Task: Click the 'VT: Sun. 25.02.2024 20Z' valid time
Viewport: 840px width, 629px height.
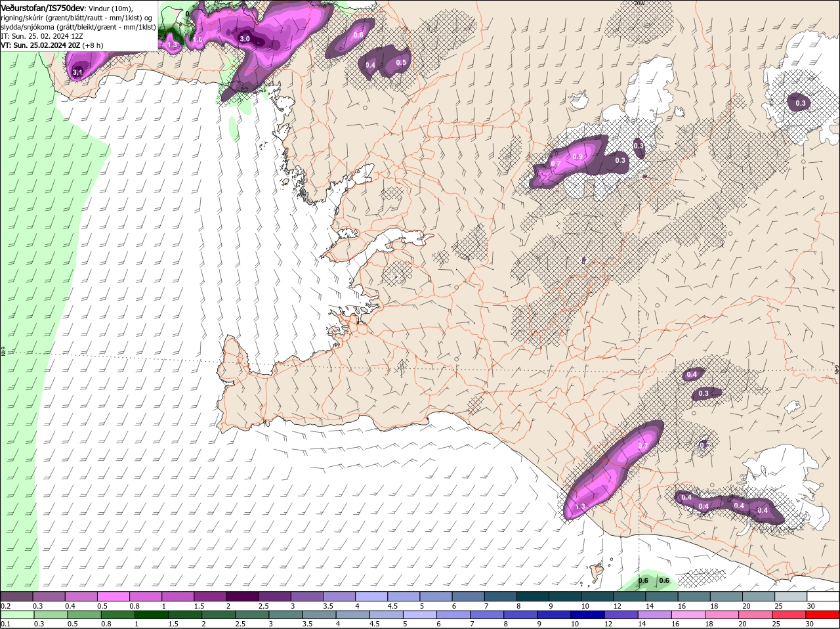Action: pos(41,45)
